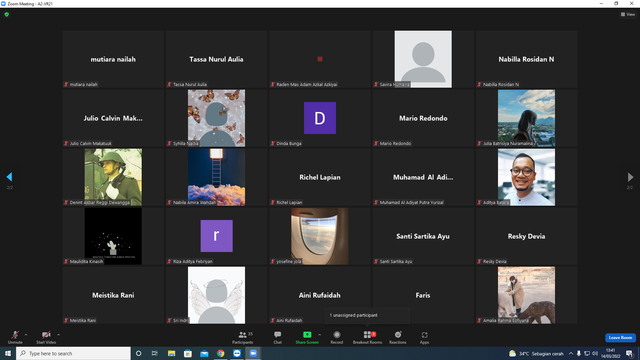640x360 pixels.
Task: Open Windows Start menu
Action: pyautogui.click(x=8, y=353)
